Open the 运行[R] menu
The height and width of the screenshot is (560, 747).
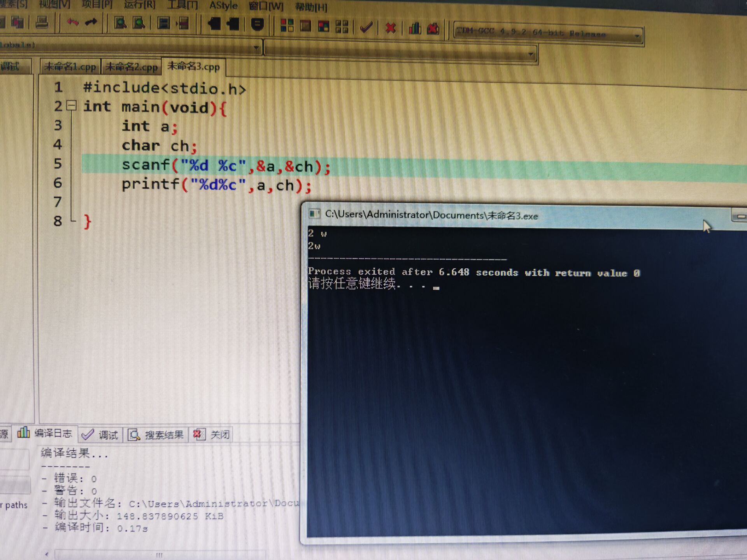point(139,5)
